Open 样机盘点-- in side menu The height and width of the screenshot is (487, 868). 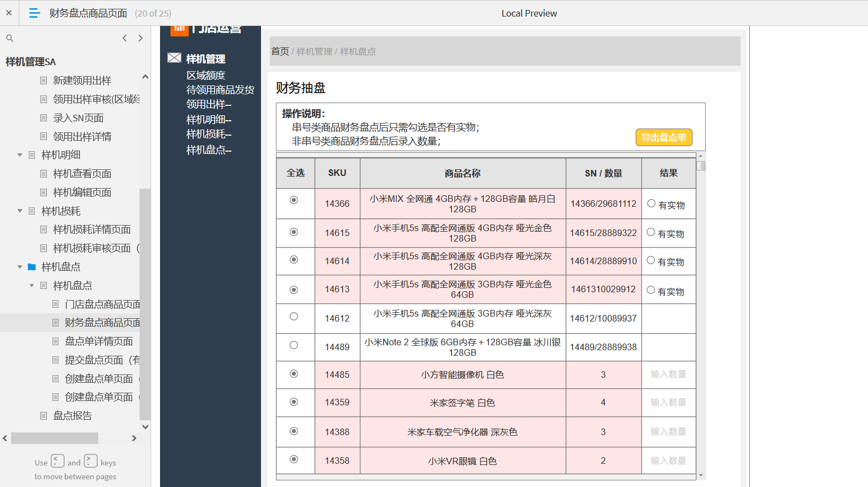pos(209,149)
